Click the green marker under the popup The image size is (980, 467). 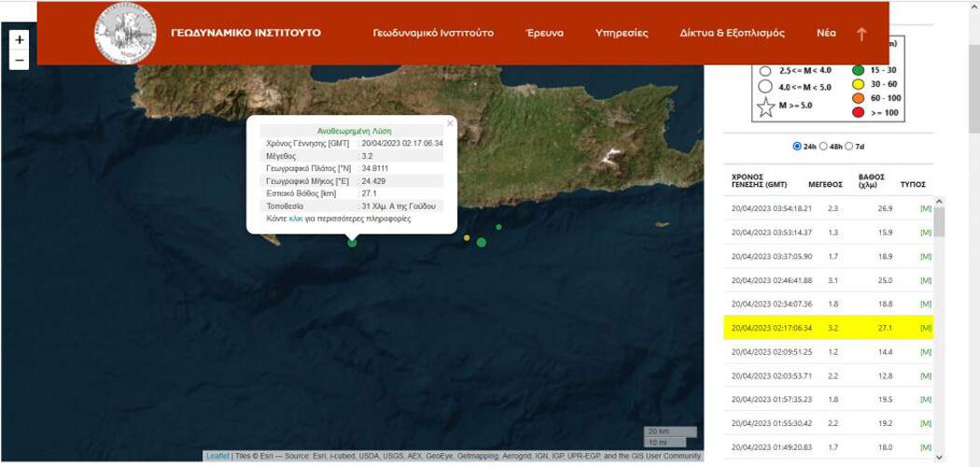[352, 243]
